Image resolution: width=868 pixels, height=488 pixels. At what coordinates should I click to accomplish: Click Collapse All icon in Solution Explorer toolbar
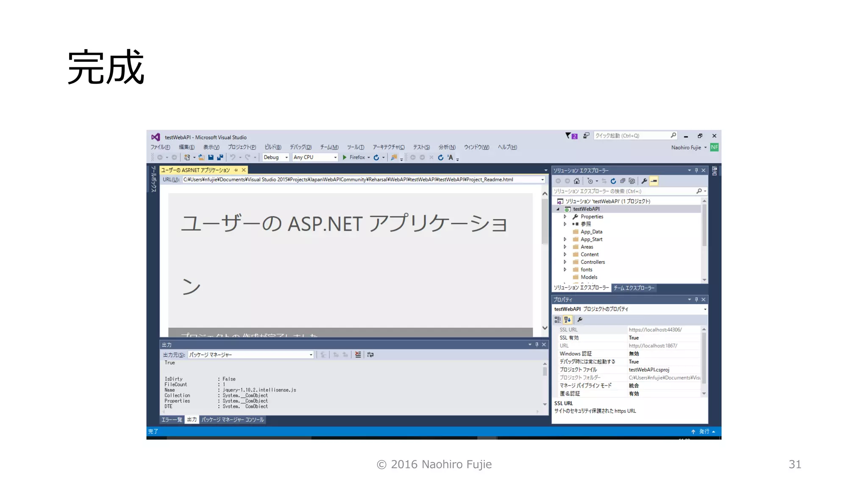coord(623,181)
